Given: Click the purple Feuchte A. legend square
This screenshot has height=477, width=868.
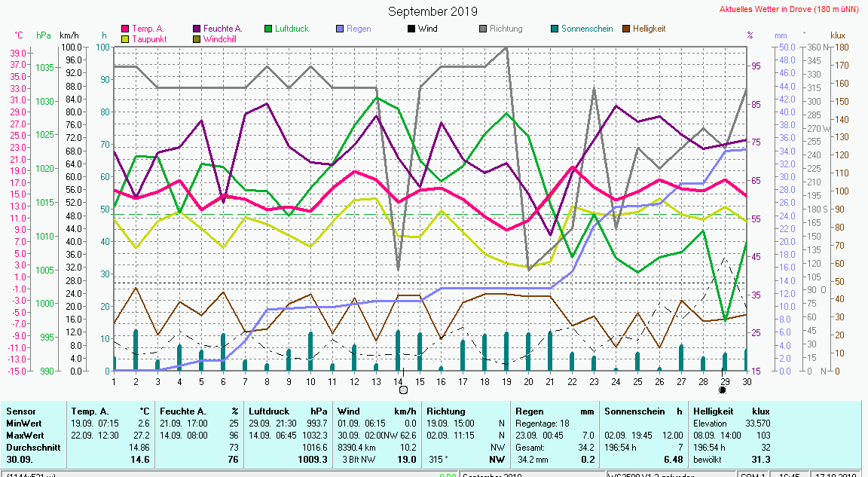Looking at the screenshot, I should [x=197, y=29].
